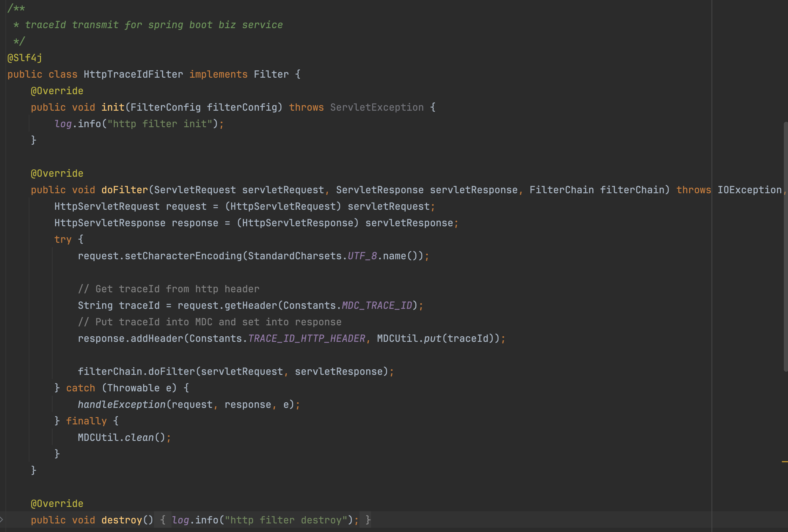Click the string "http filter init"

tap(160, 124)
